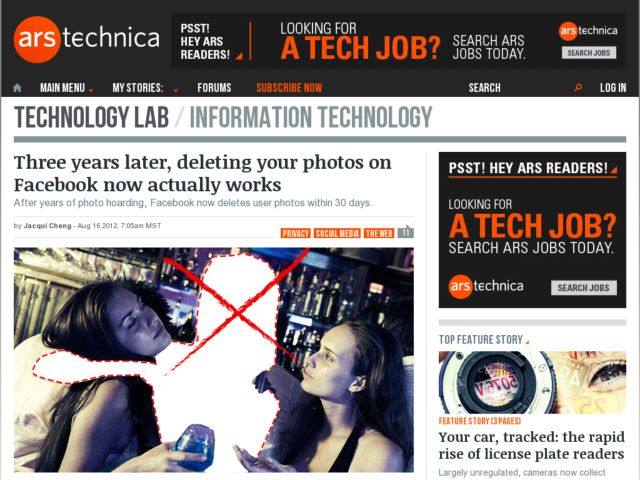640x480 pixels.
Task: Click the orange search magnifier icon
Action: [x=578, y=87]
